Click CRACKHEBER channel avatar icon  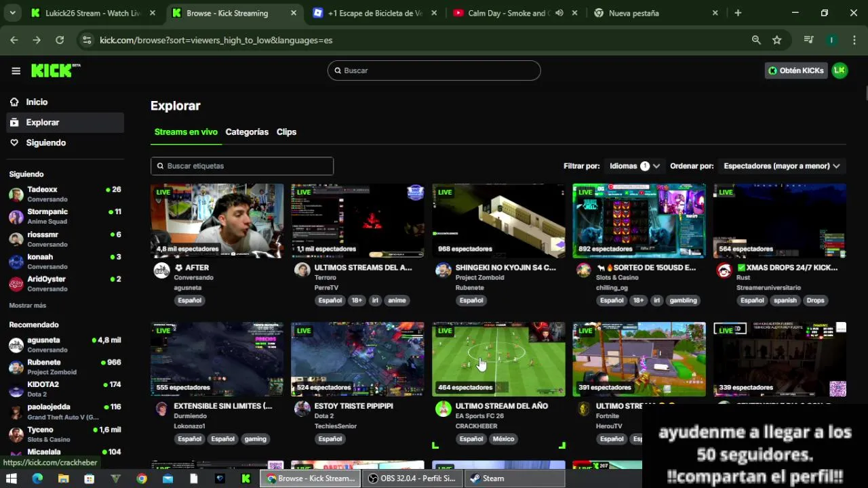coord(443,409)
